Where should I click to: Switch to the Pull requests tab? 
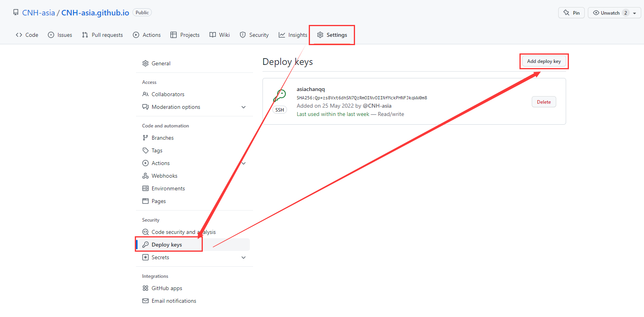(x=102, y=35)
